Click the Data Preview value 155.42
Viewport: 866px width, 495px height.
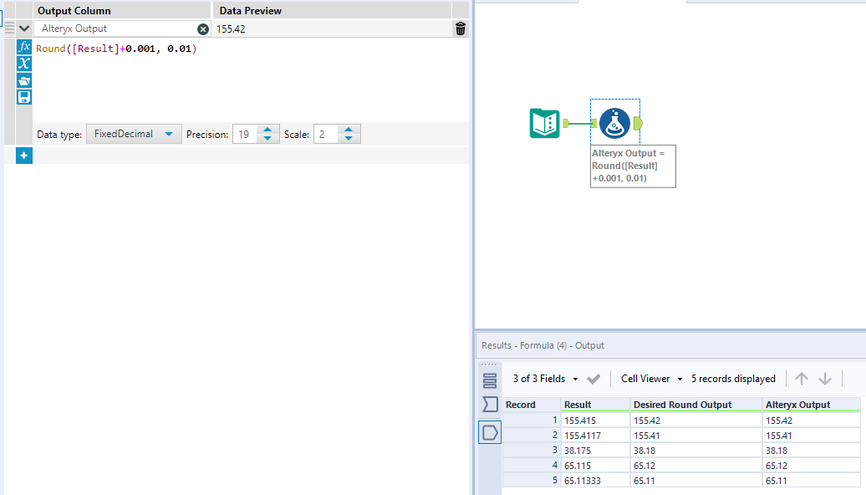(231, 29)
